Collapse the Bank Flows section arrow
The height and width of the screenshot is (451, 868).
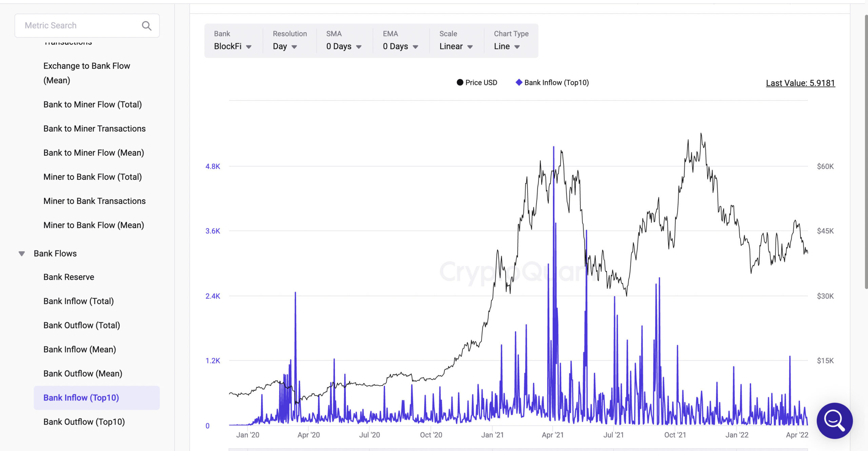point(22,253)
